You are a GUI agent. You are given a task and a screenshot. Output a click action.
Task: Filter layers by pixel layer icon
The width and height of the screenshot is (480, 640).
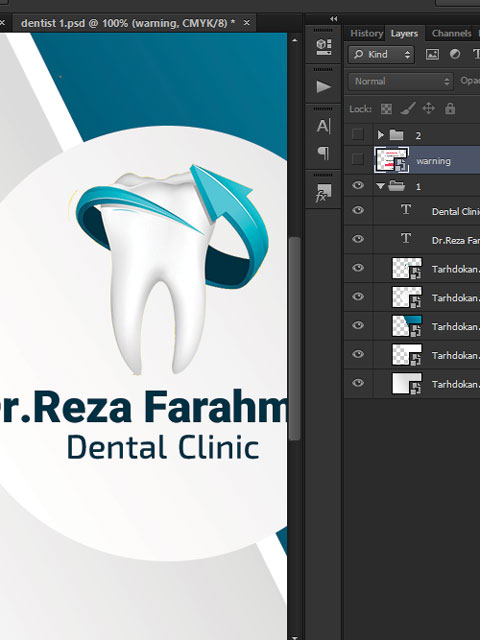tap(432, 54)
